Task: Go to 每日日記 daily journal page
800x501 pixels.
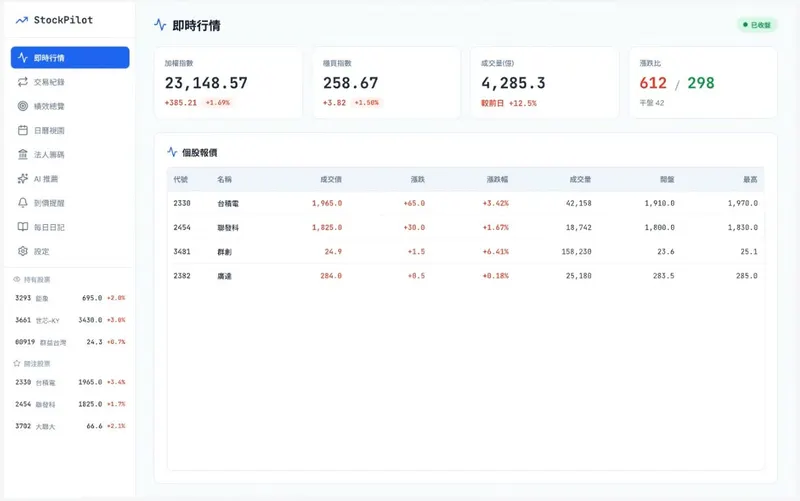Action: pos(70,227)
